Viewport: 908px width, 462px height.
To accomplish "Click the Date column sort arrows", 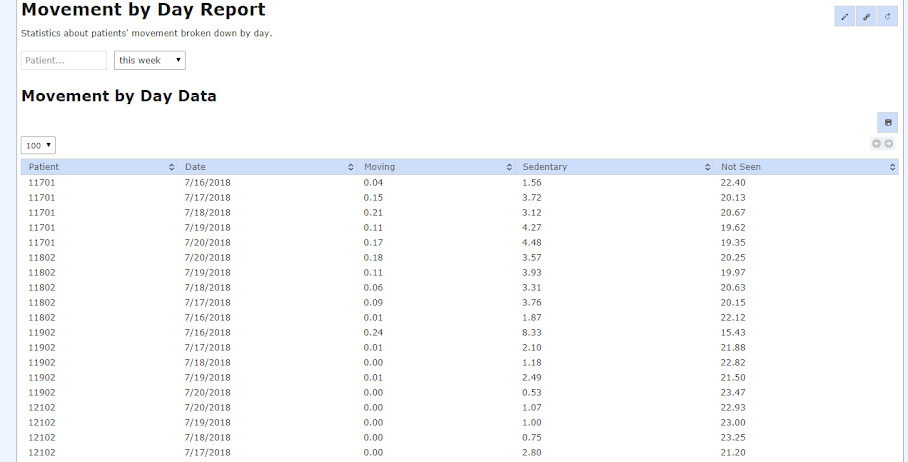I will [351, 167].
